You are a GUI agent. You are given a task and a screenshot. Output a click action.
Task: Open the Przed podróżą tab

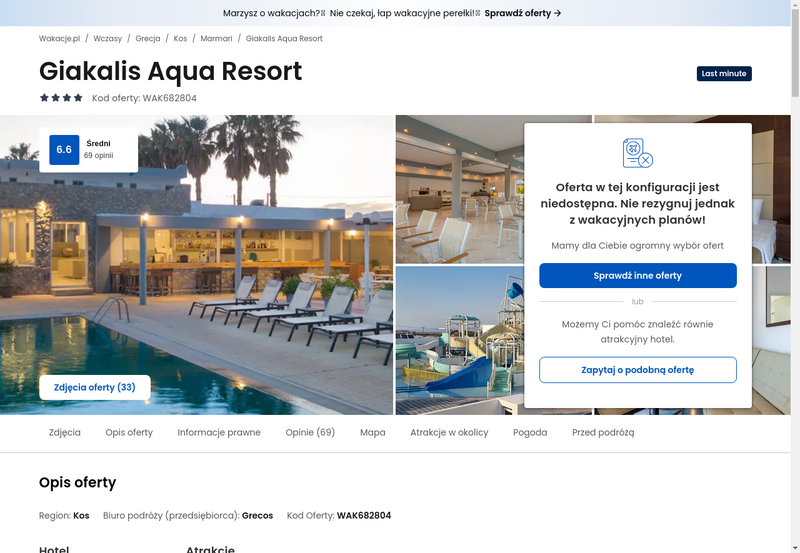[x=603, y=433]
